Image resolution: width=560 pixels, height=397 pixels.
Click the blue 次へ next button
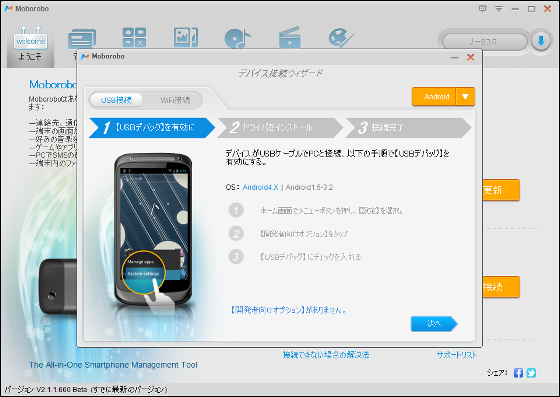coord(434,324)
